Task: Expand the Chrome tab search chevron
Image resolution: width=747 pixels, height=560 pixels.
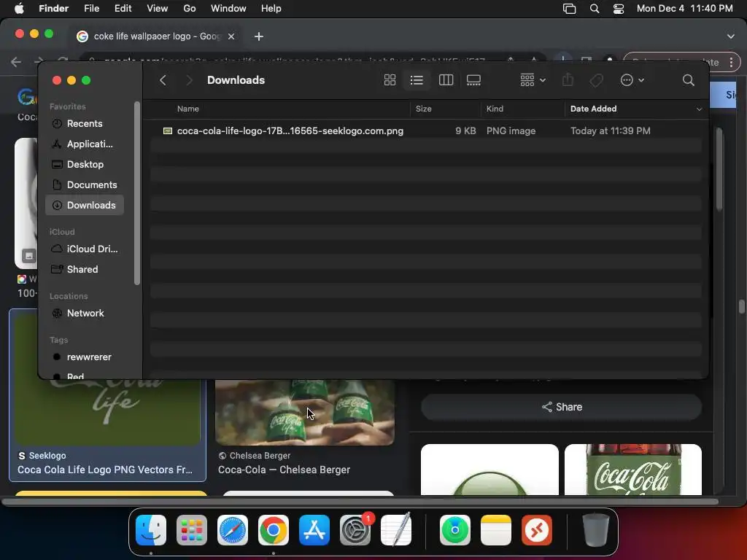Action: 731,36
